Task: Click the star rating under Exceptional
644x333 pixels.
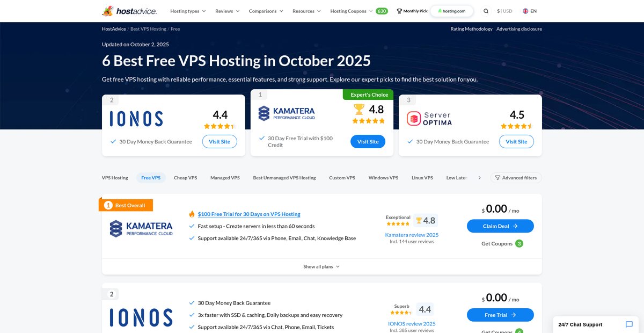Action: click(x=398, y=224)
